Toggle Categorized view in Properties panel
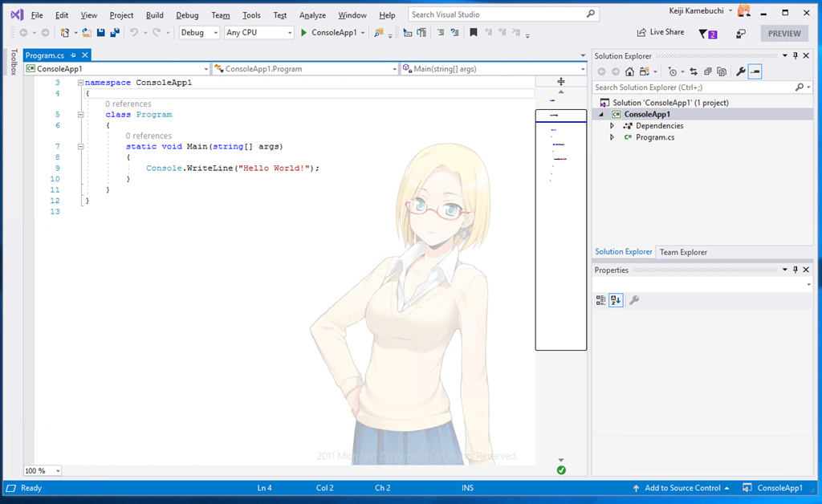 (601, 300)
